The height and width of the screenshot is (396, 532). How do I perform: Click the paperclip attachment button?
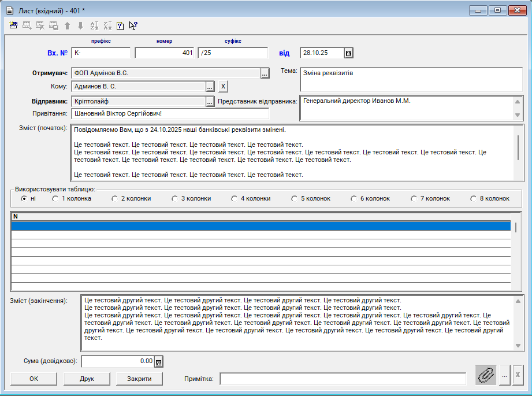point(486,375)
